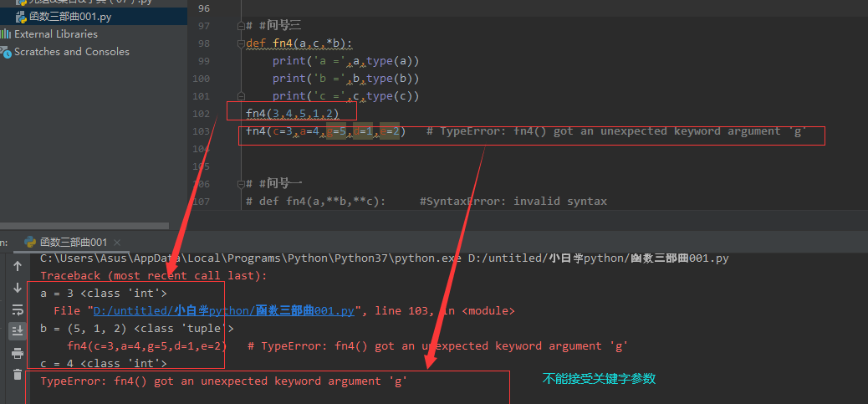The image size is (868, 404).
Task: Place cursor on 'def fn4(a,c,*b):' line
Action: pyautogui.click(x=299, y=43)
